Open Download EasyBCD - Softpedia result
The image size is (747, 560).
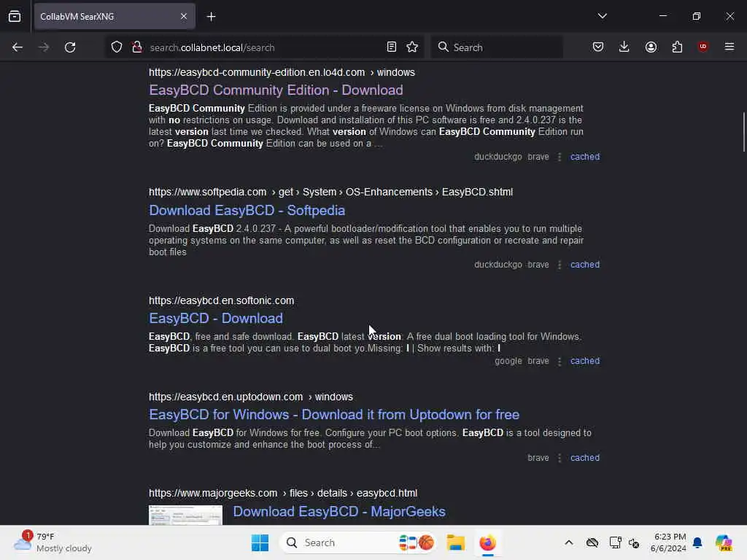tap(247, 210)
